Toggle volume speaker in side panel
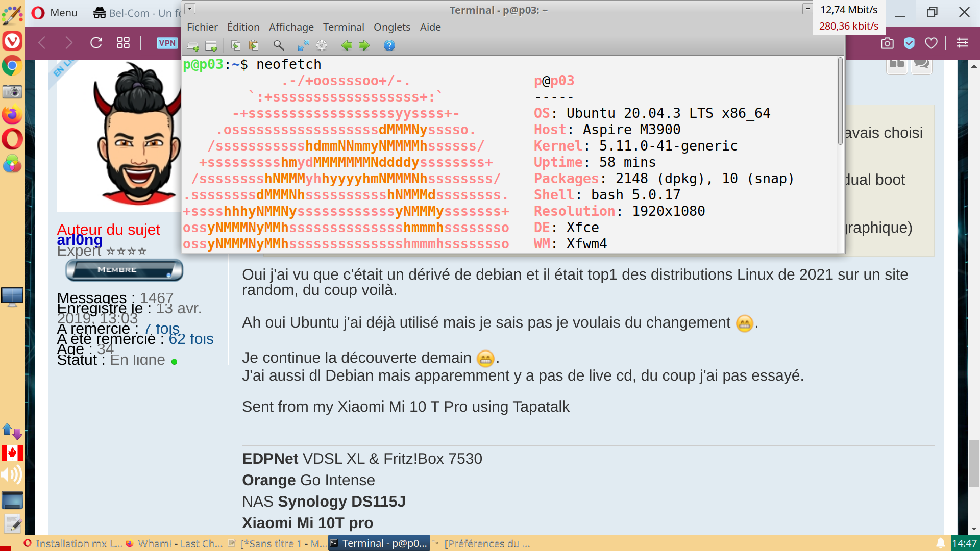Viewport: 980px width, 551px height. click(11, 475)
